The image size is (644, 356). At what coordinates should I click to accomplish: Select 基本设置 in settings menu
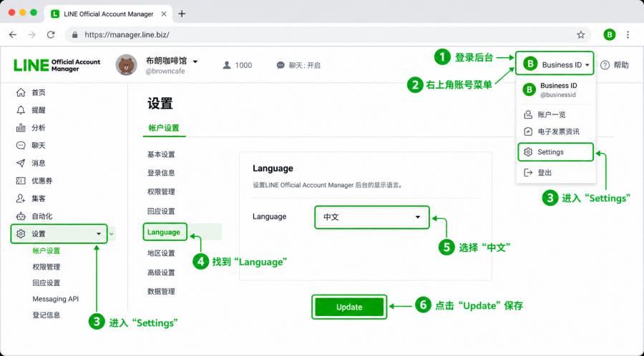coord(161,154)
